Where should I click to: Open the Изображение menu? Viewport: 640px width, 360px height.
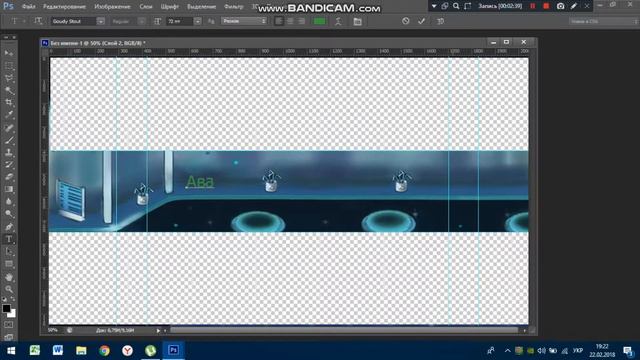[112, 7]
